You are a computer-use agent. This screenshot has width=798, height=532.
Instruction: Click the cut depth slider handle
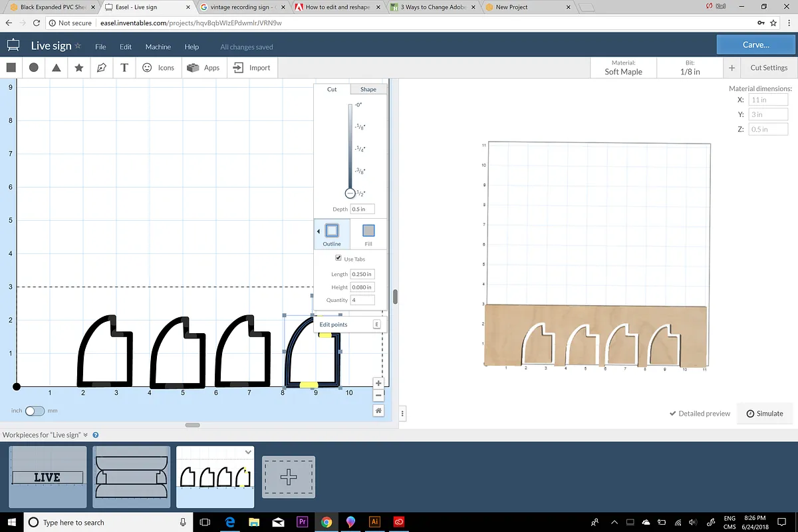coord(350,193)
